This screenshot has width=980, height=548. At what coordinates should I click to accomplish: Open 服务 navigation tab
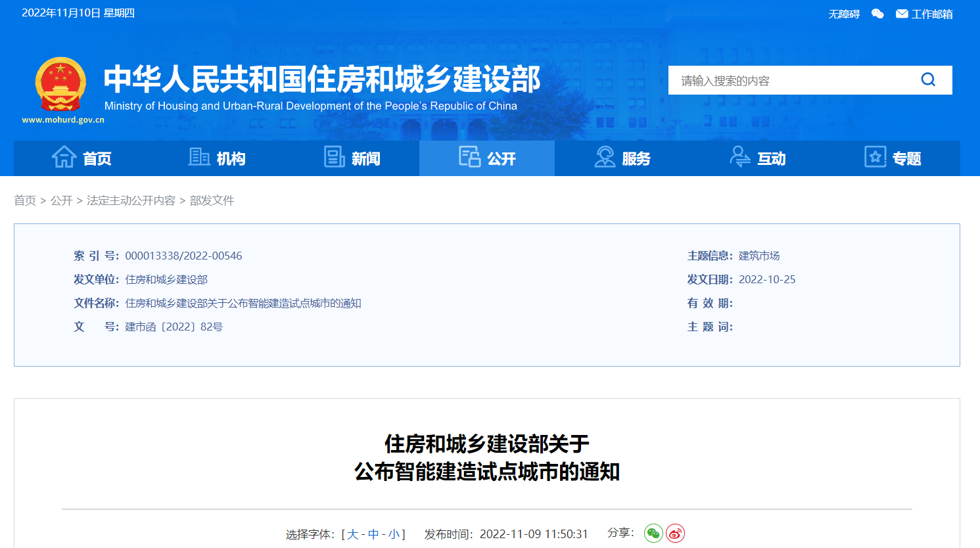(x=622, y=158)
